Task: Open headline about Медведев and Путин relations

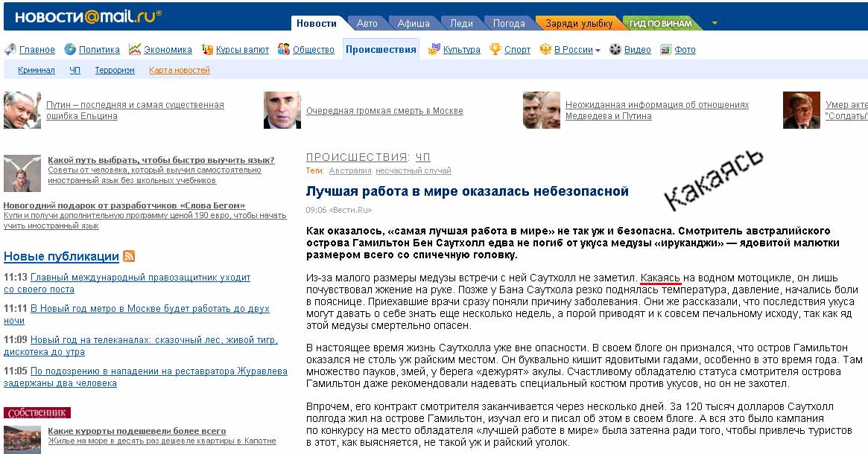Action: point(657,110)
